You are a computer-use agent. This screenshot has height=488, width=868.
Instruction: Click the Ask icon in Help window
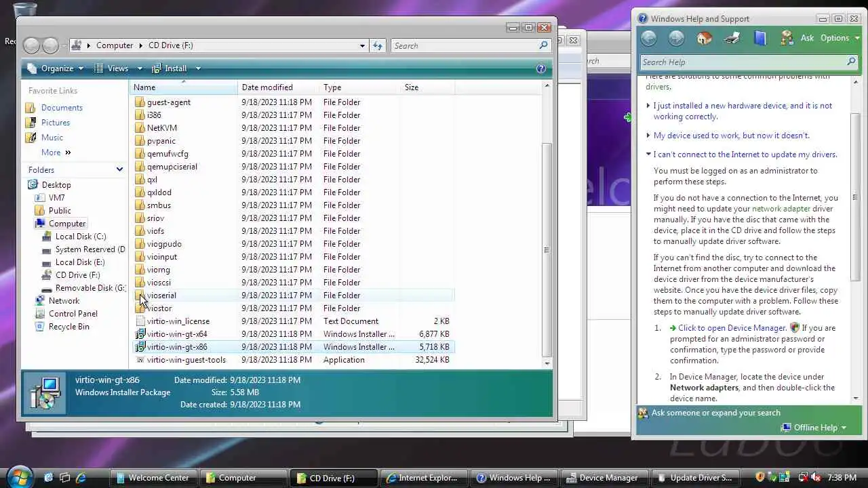click(x=787, y=39)
